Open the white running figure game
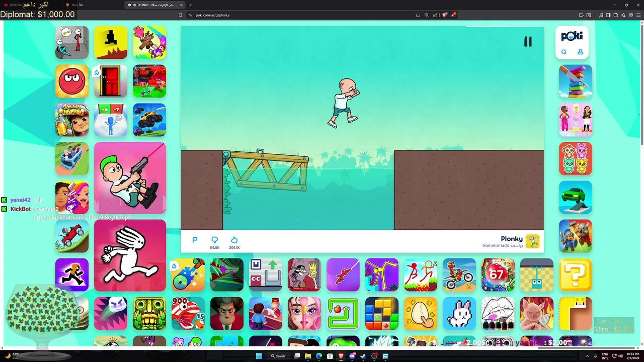Image resolution: width=644 pixels, height=362 pixels. tap(130, 255)
